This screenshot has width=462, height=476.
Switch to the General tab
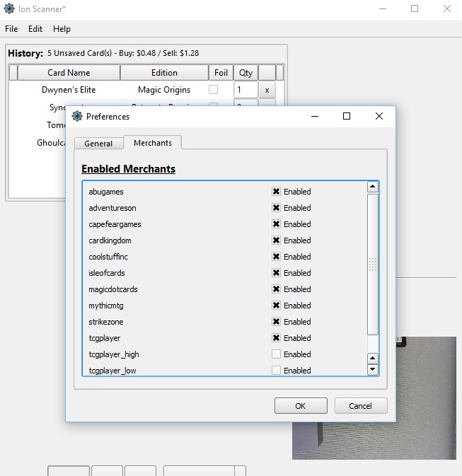pos(98,143)
